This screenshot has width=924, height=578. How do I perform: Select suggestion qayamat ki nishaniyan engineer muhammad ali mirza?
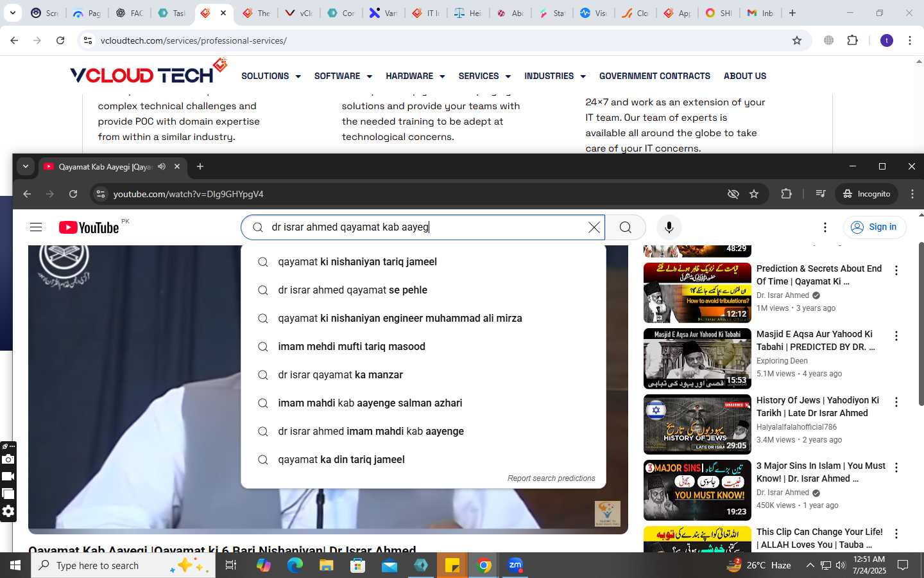424,319
